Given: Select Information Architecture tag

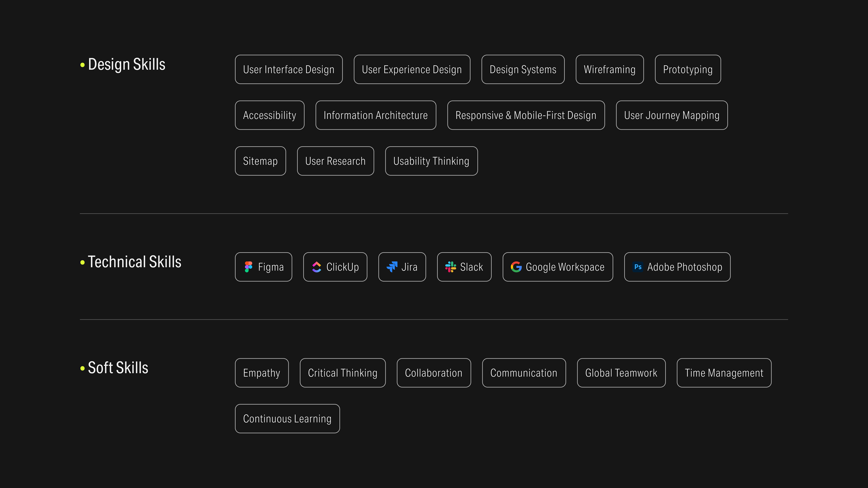Looking at the screenshot, I should click(375, 115).
